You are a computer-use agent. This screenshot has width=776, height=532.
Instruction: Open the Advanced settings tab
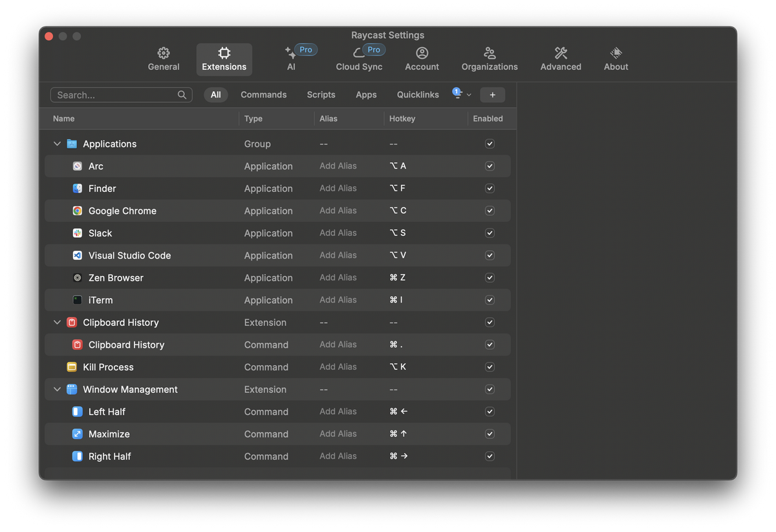561,59
